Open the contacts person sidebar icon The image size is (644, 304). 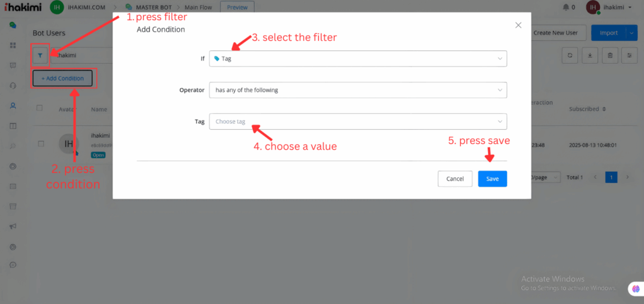13,106
